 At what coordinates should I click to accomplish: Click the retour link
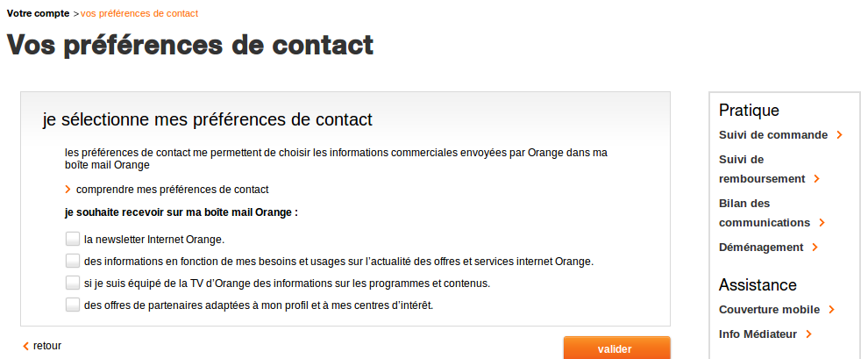47,346
